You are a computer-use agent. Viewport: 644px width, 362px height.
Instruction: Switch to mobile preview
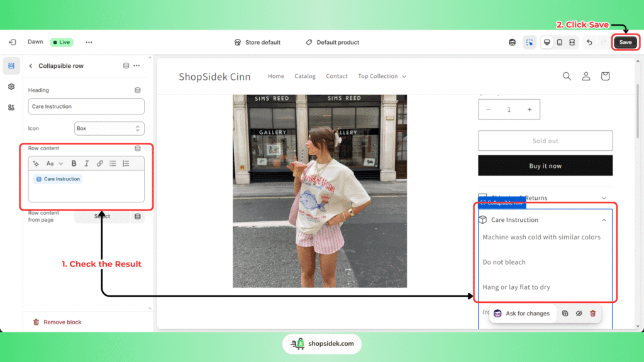[x=559, y=42]
